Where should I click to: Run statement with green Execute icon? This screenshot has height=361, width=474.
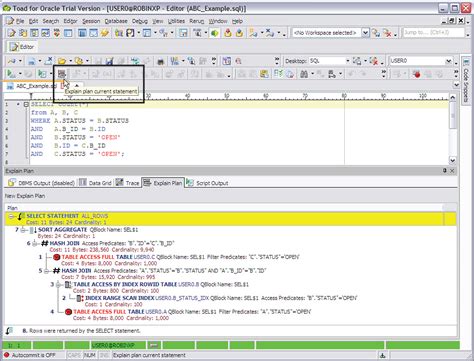pyautogui.click(x=11, y=74)
